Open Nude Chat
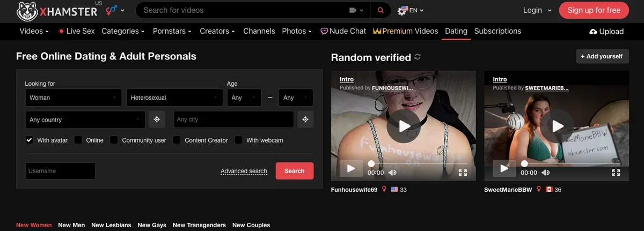644x231 pixels. point(343,31)
